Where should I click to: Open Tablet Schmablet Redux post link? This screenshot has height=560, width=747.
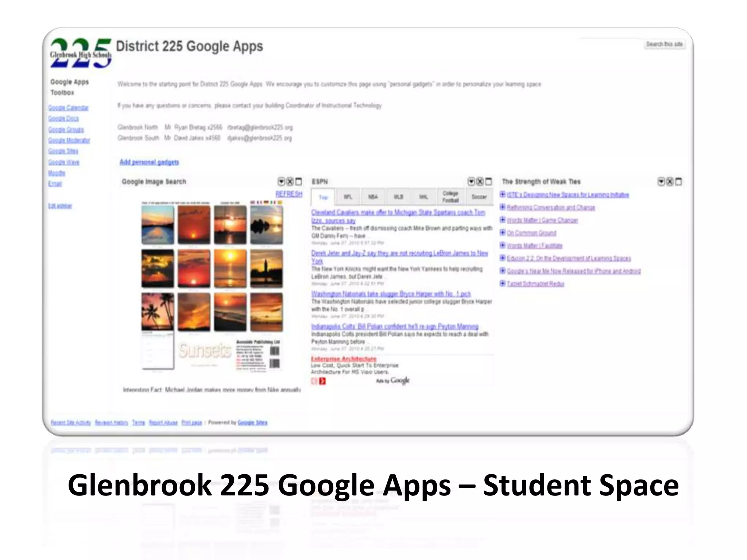(535, 284)
